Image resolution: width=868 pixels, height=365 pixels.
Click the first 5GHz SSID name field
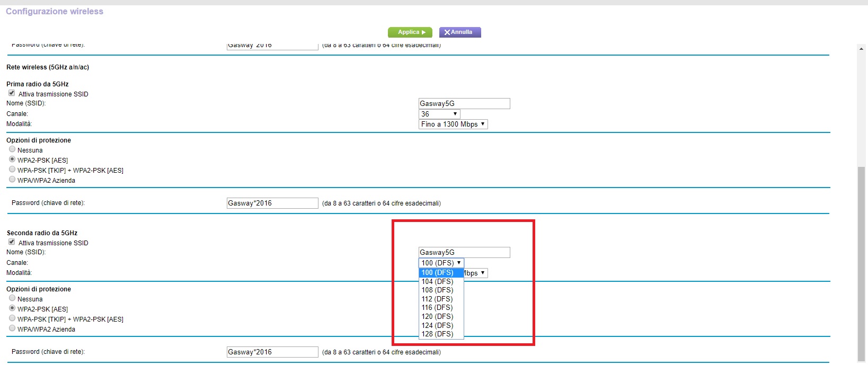(464, 104)
